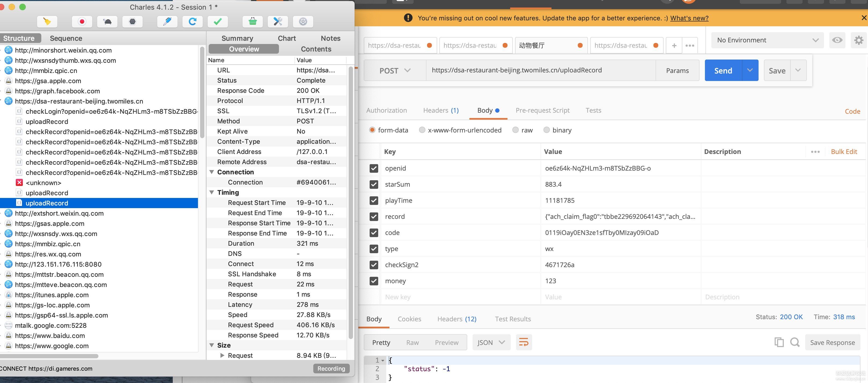Click the Charles breakpoints hexagon icon
868x383 pixels.
point(133,22)
